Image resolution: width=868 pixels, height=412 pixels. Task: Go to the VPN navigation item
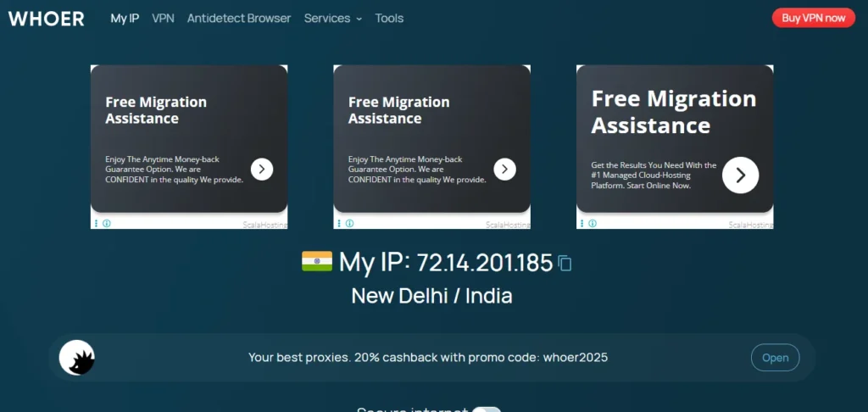[163, 18]
